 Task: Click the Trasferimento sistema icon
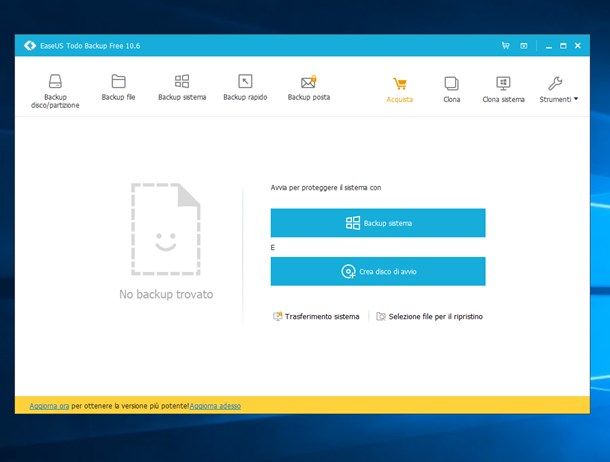click(277, 316)
